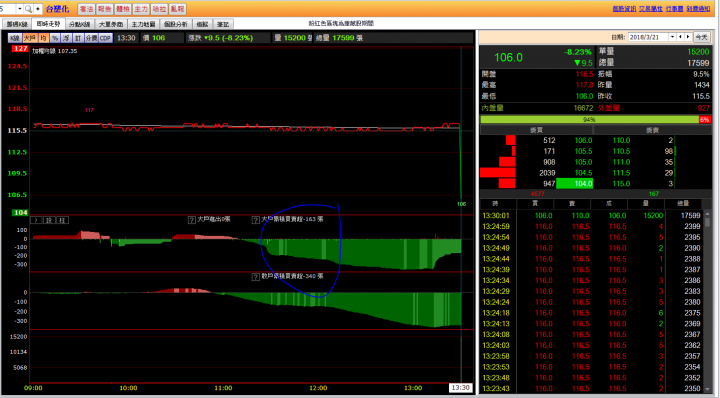Go to previous date with left arrow

pos(681,37)
